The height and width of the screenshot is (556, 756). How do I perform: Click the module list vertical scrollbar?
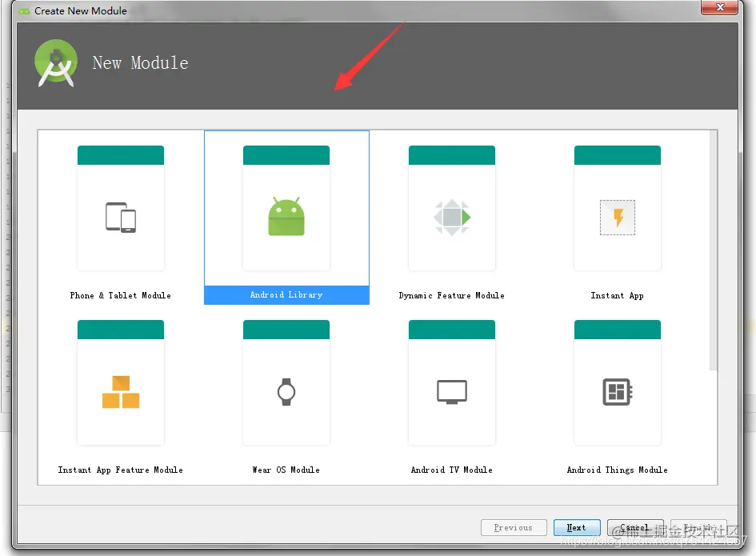click(713, 250)
